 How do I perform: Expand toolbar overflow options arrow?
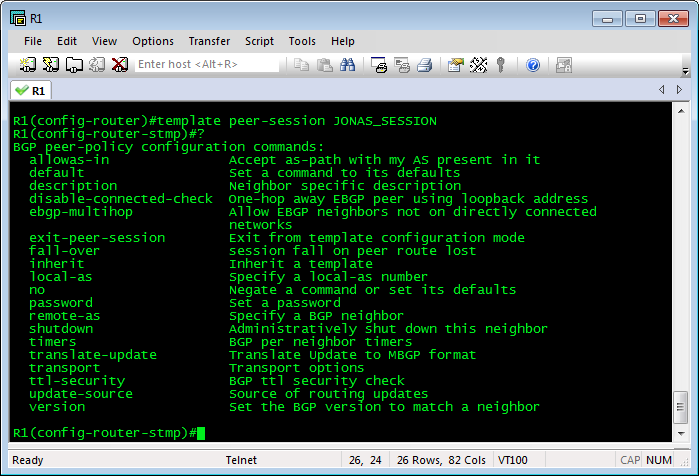click(x=685, y=70)
